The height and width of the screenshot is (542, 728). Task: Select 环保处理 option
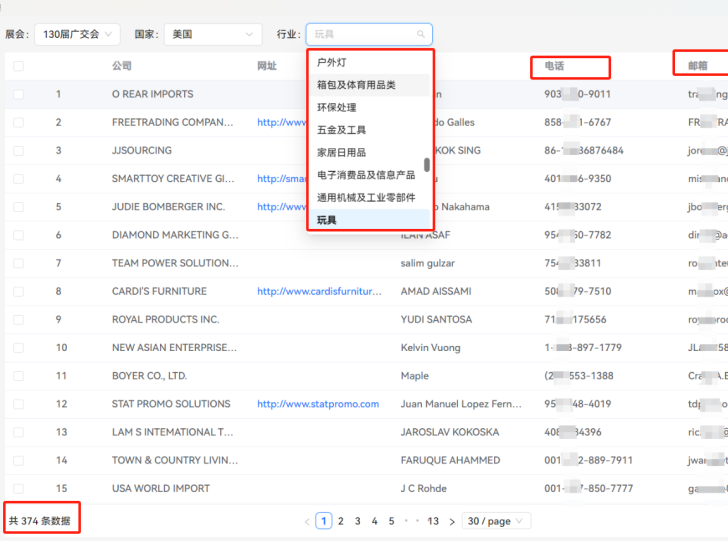point(369,108)
